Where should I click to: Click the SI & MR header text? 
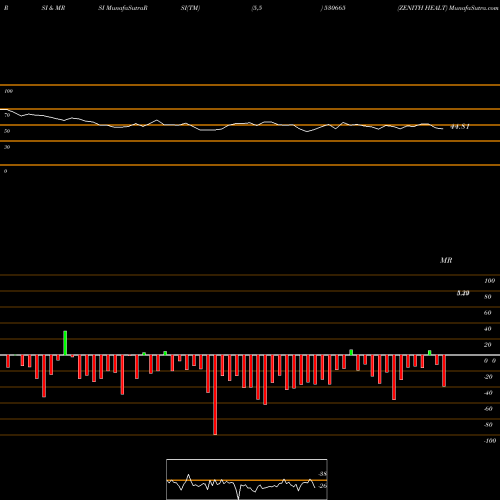click(x=53, y=8)
